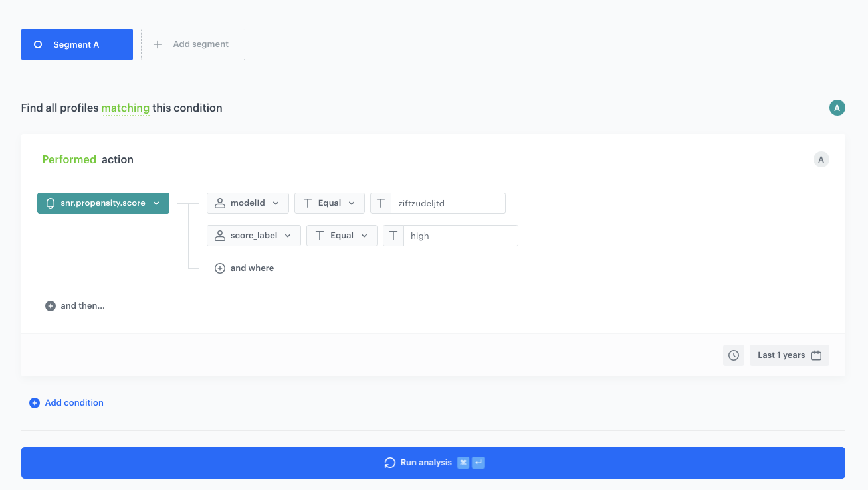Click the teal 'A' badge at top right
868x490 pixels.
[x=837, y=108]
